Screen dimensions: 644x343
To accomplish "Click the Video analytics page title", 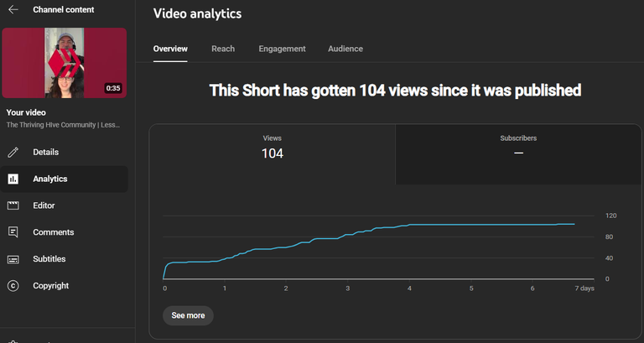I will pos(198,13).
